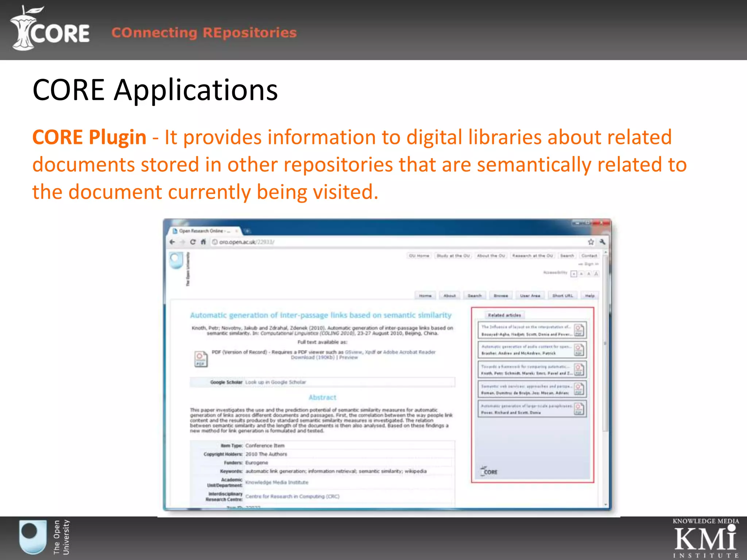Screen dimensions: 747x560
Task: Open 'Towards a framework for comparing' related article
Action: point(532,369)
